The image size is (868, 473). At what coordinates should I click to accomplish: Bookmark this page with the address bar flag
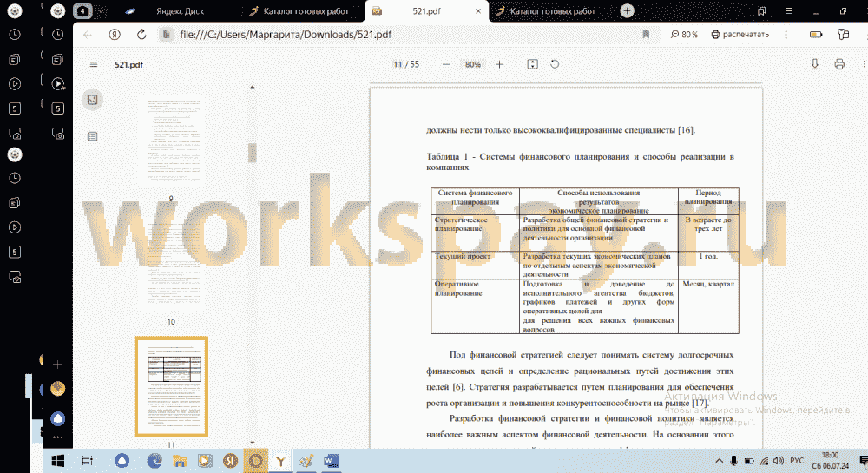(x=646, y=35)
